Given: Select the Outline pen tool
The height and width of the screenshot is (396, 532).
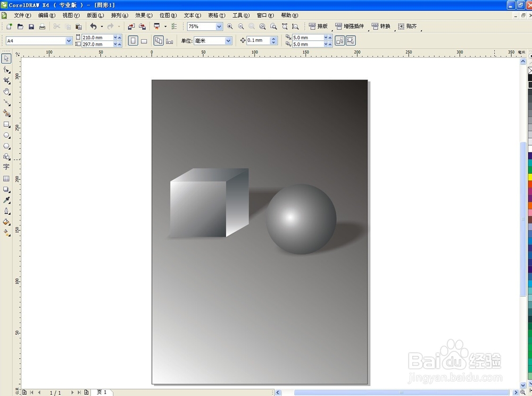Looking at the screenshot, I should (6, 211).
